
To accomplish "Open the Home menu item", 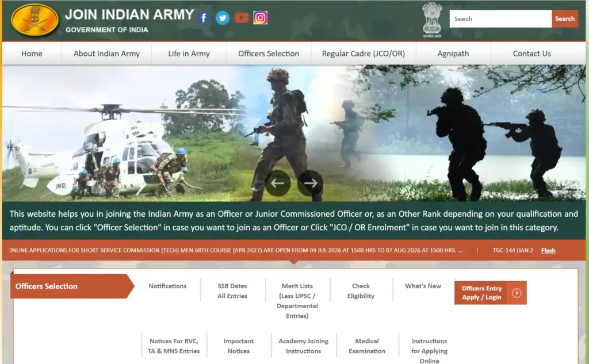I will click(32, 53).
